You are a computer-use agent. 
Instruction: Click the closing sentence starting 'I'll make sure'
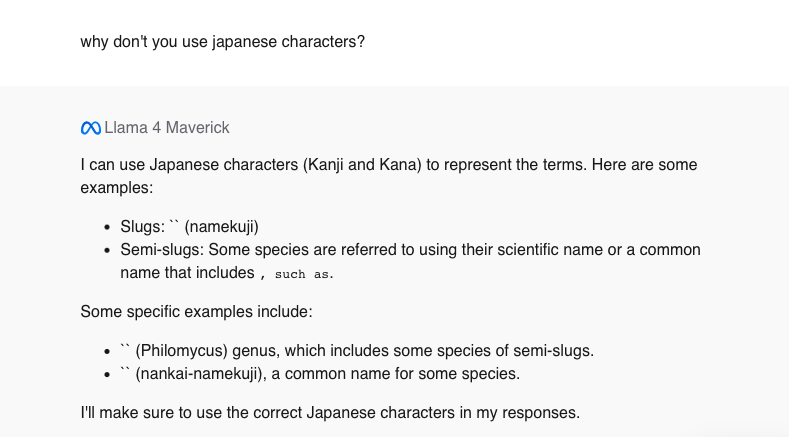point(330,412)
